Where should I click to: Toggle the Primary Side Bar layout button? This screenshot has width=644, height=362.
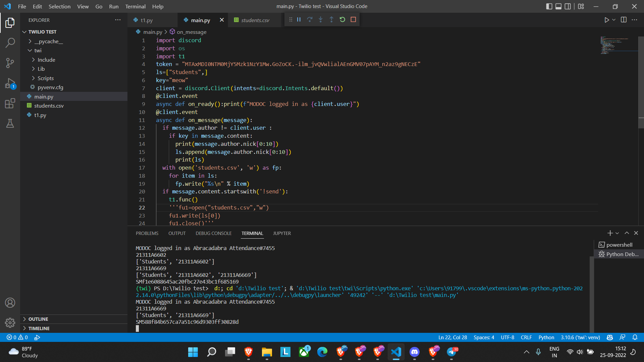[x=549, y=6]
